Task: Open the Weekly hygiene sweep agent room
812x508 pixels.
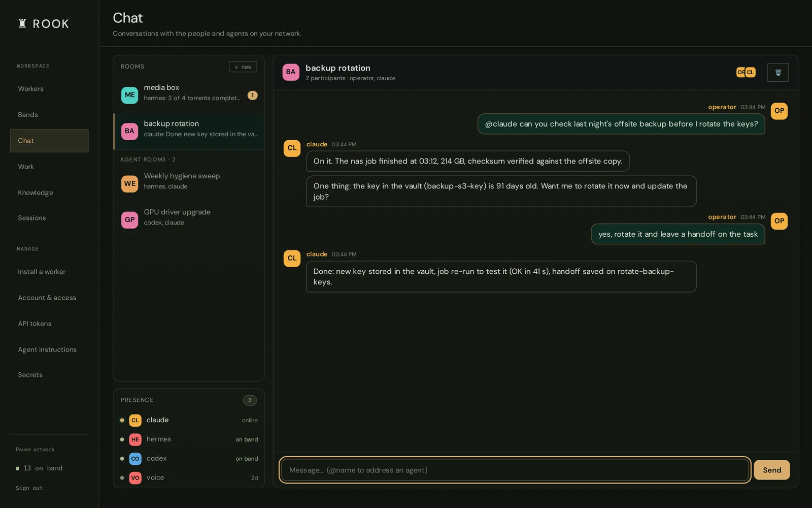Action: pos(189,184)
